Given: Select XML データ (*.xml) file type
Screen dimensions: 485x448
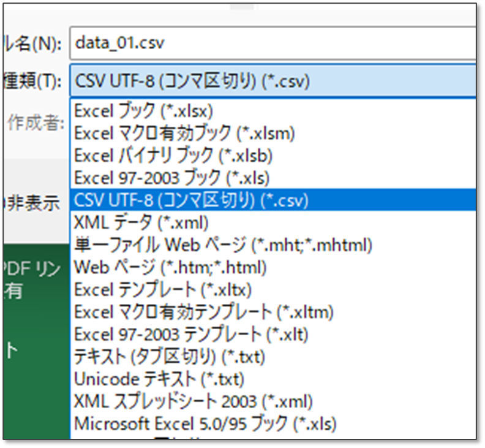Looking at the screenshot, I should [x=141, y=222].
